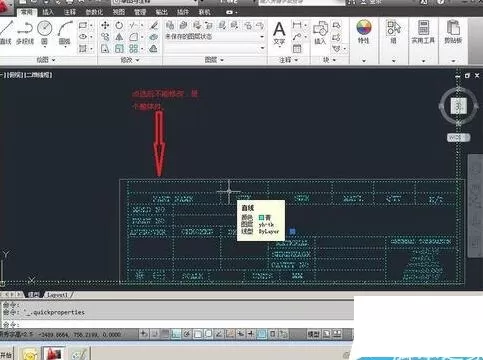
Task: Expand the Layers (图层) panel
Action: coord(214,60)
